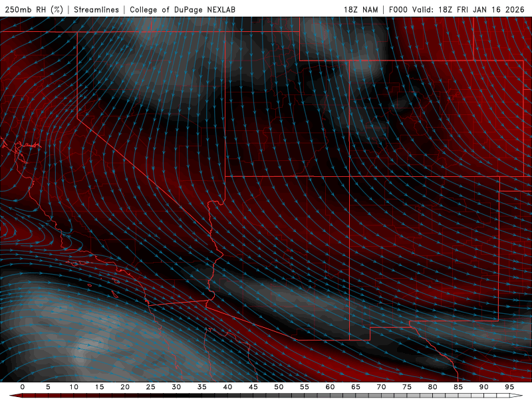Click the '250mb RH (%)' title text

[x=34, y=9]
